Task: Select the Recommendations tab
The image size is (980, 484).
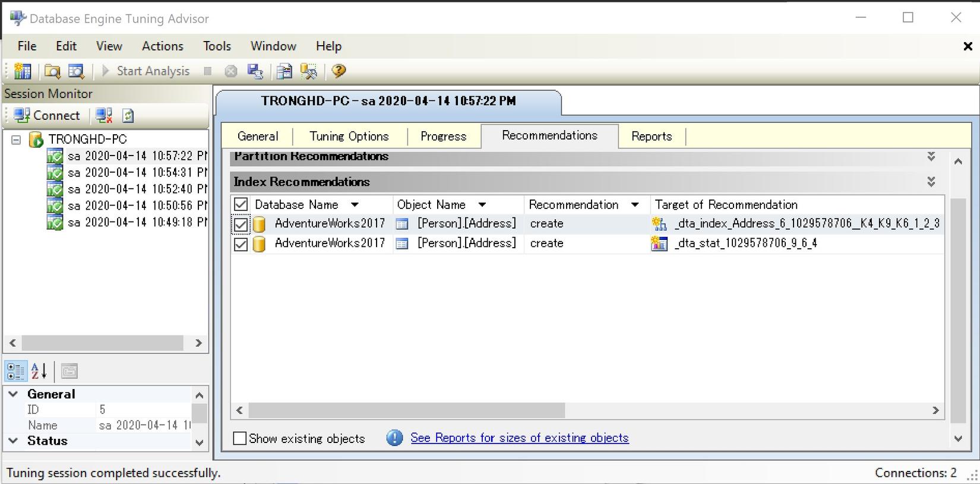Action: [549, 136]
